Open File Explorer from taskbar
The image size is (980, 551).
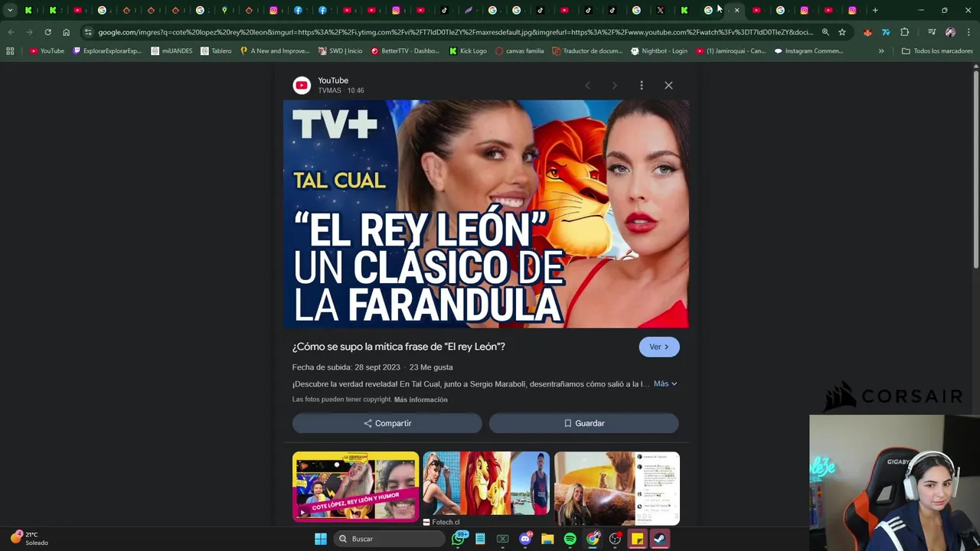point(547,539)
